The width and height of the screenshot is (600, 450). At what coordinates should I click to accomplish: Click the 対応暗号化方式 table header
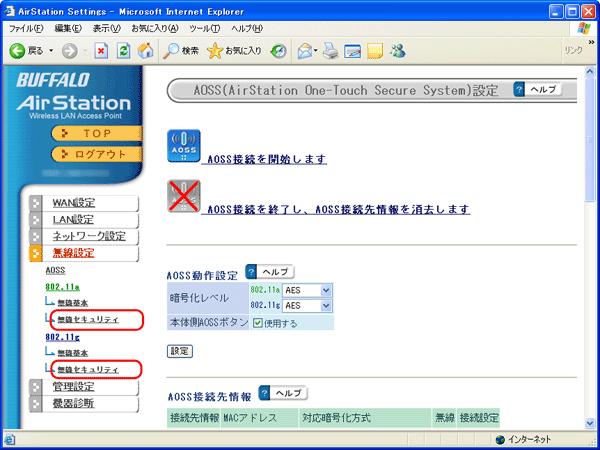pyautogui.click(x=365, y=418)
